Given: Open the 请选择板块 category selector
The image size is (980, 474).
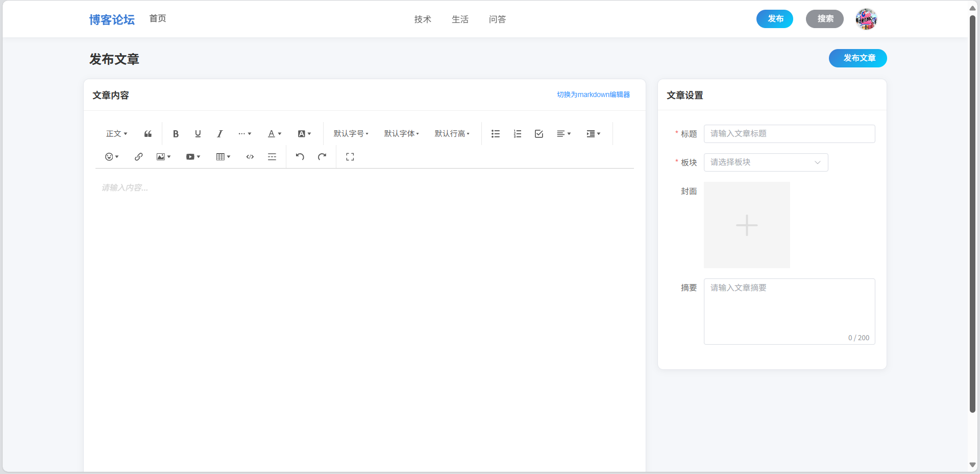Looking at the screenshot, I should (766, 162).
